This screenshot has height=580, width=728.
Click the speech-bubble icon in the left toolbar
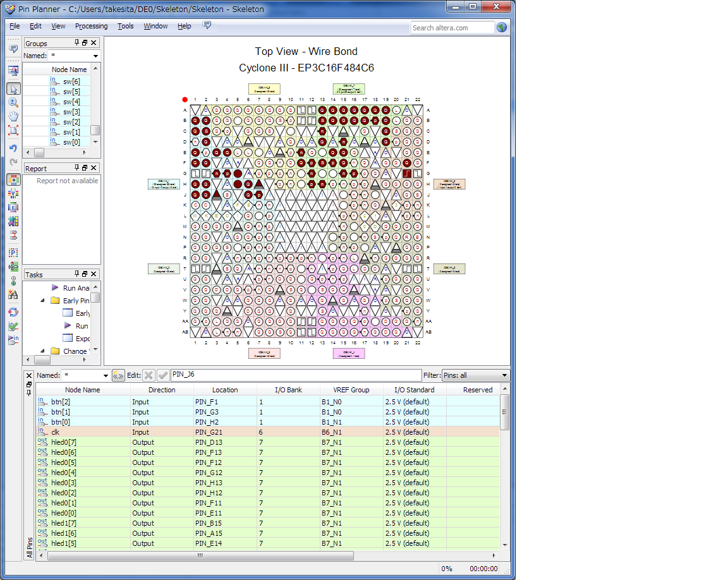point(13,49)
